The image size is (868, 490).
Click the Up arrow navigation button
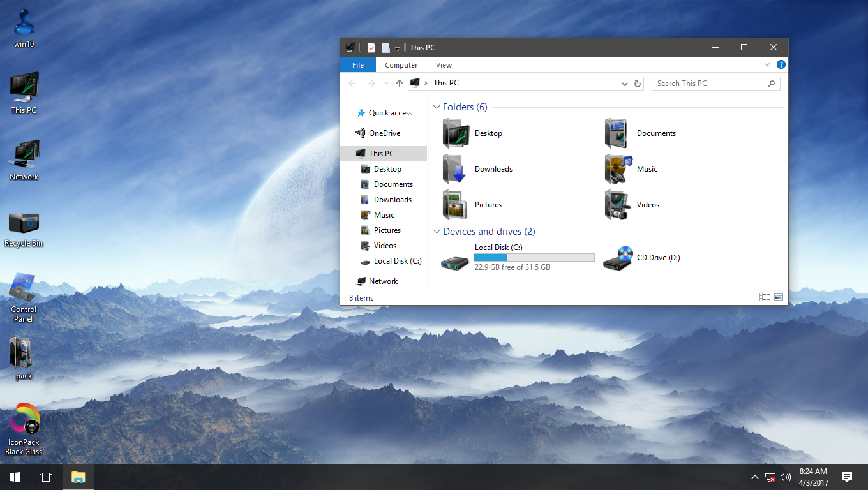pos(400,84)
